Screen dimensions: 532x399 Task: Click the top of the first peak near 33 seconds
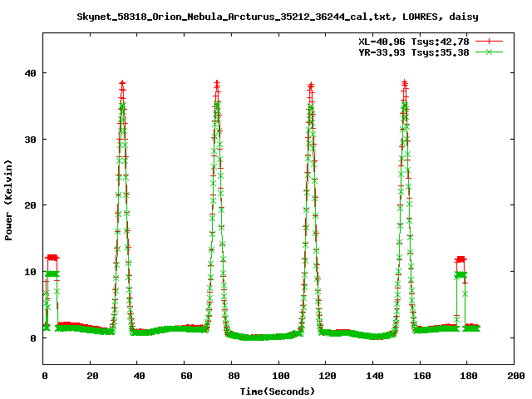click(x=122, y=83)
